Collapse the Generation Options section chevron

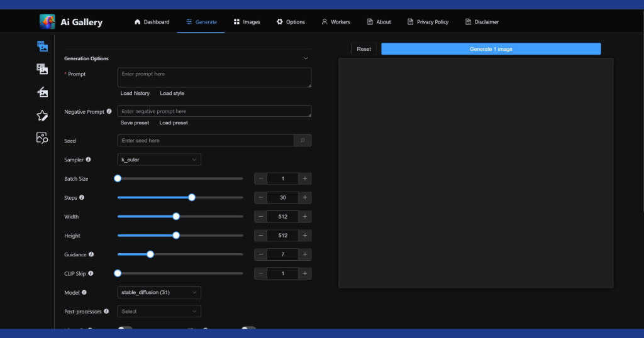coord(306,58)
